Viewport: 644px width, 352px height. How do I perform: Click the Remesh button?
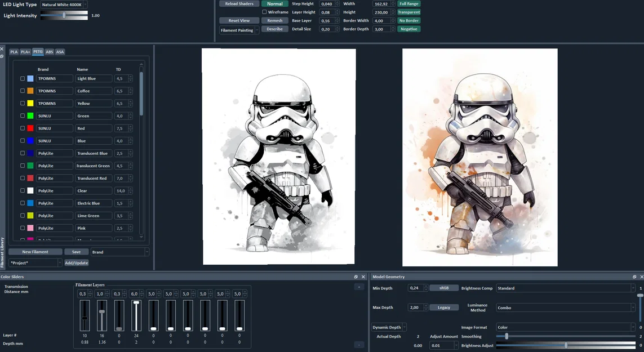click(275, 20)
